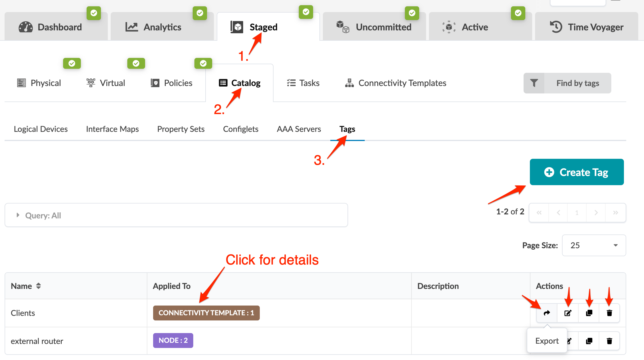Open the Configlets catalog section
644x360 pixels.
pyautogui.click(x=241, y=129)
